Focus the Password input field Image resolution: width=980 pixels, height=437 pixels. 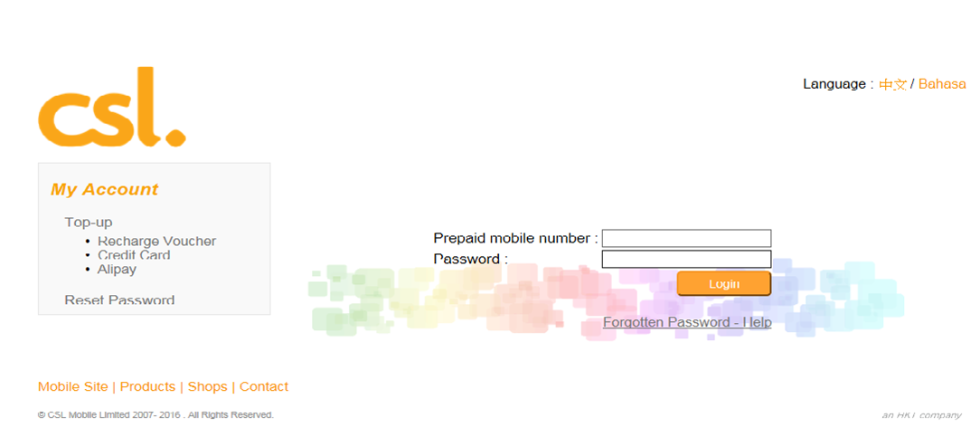686,259
